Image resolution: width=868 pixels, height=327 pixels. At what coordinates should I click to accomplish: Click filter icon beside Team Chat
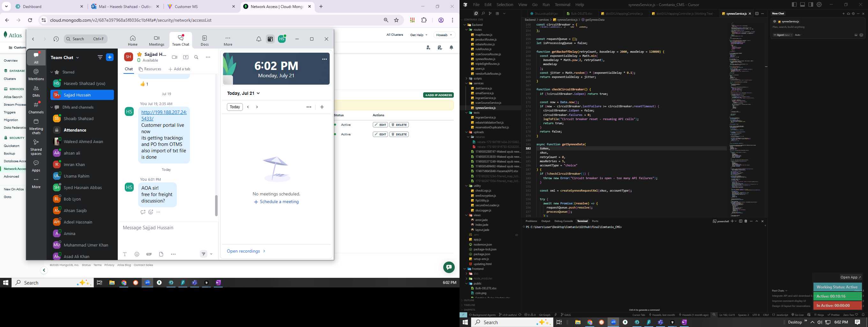tap(100, 57)
